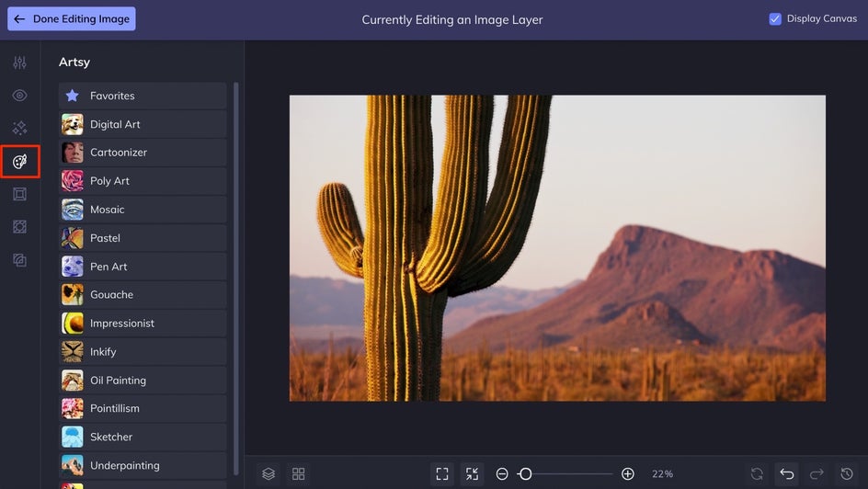The height and width of the screenshot is (489, 868).
Task: Select the eye icon in left sidebar
Action: pyautogui.click(x=19, y=96)
